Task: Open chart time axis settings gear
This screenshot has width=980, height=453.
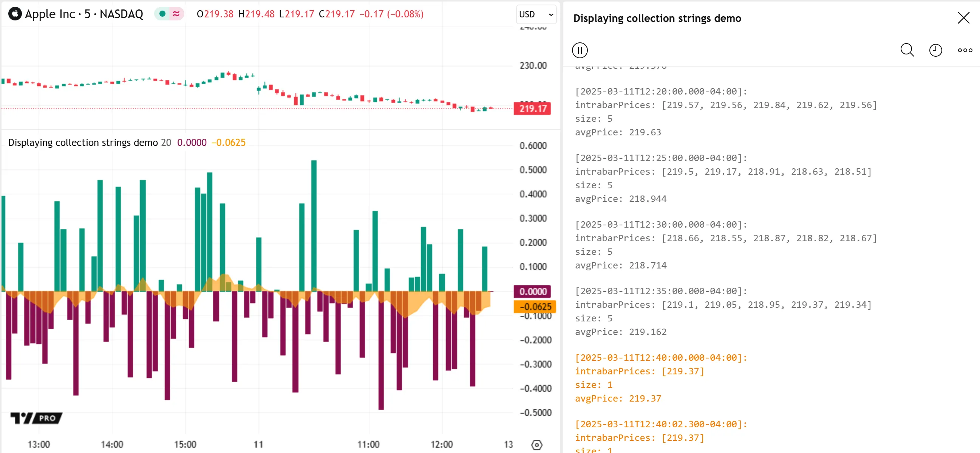Action: click(536, 445)
